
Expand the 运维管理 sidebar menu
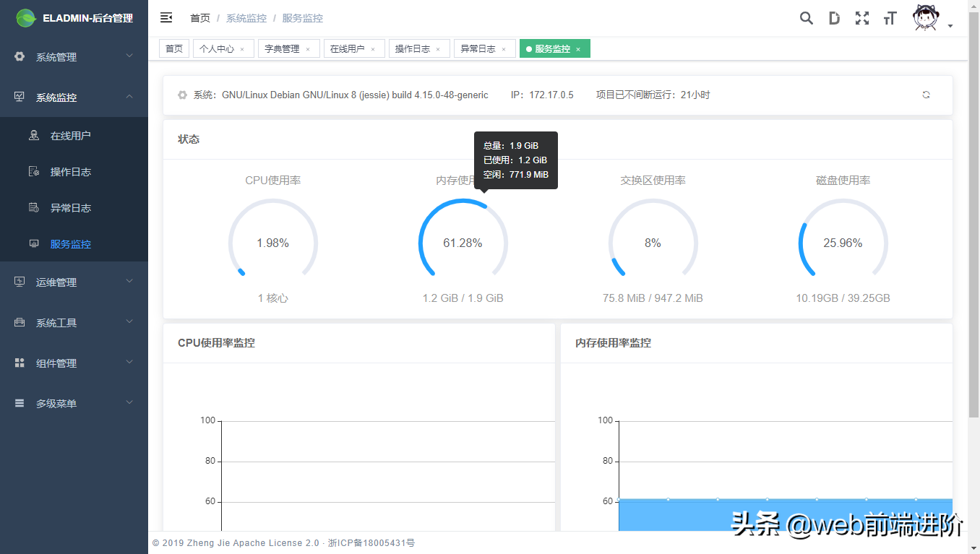(x=74, y=282)
